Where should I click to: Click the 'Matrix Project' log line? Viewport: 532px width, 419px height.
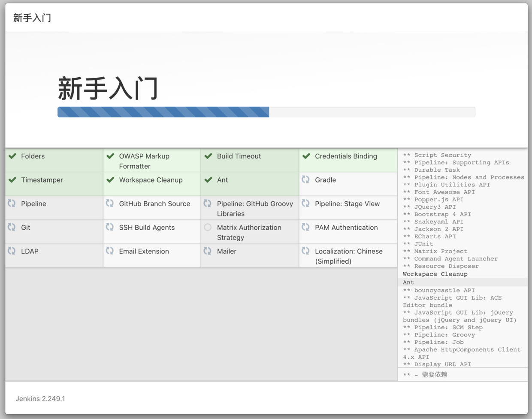[435, 251]
